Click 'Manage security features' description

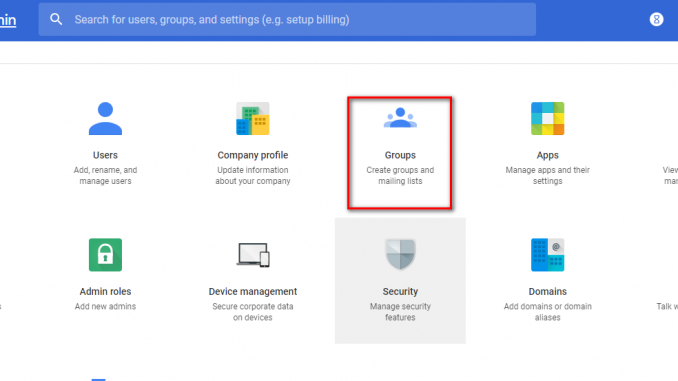400,312
